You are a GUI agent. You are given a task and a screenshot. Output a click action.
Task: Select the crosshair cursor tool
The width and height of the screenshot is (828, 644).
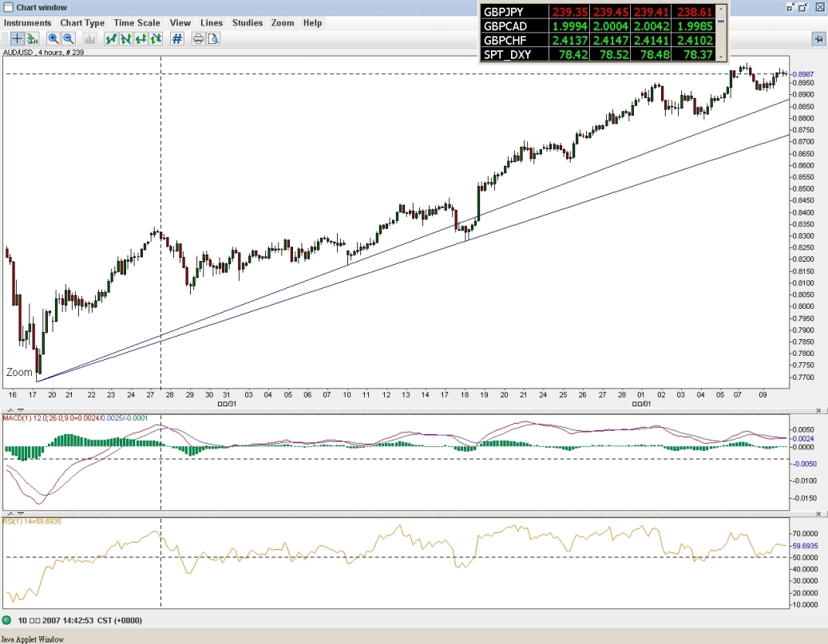(17, 38)
